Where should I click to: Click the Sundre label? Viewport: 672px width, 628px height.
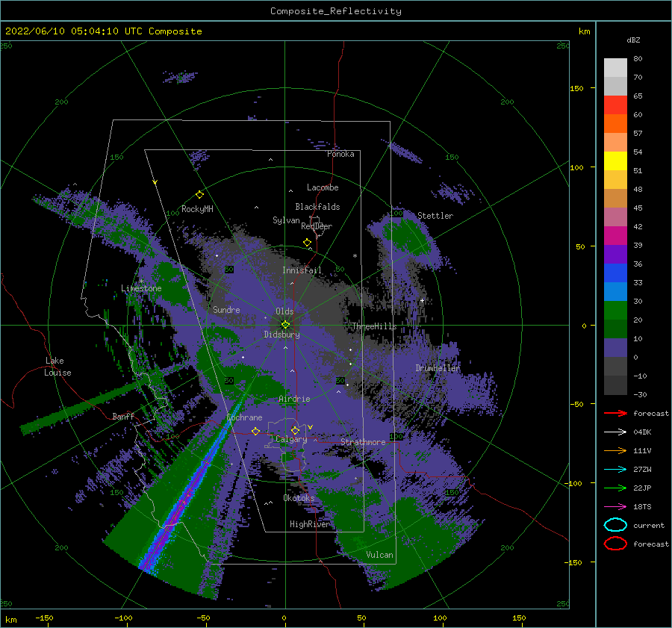click(x=226, y=309)
